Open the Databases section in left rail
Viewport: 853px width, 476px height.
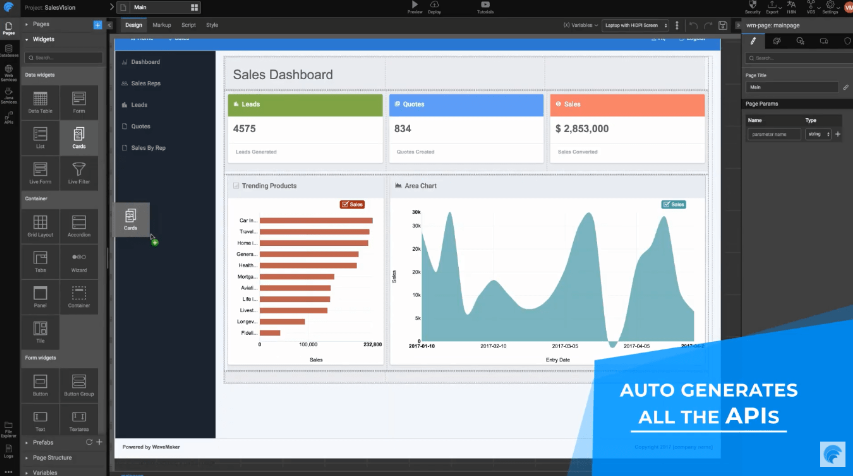click(8, 51)
